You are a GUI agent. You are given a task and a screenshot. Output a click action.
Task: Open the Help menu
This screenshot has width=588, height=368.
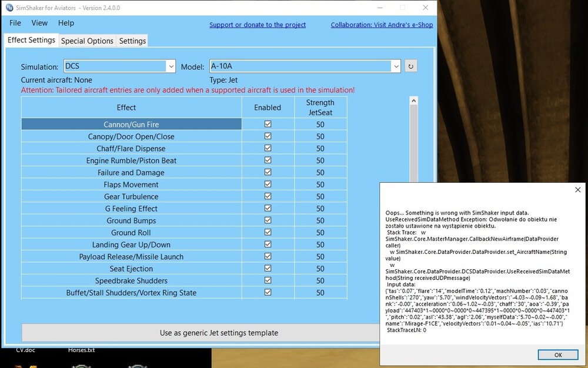(x=66, y=23)
